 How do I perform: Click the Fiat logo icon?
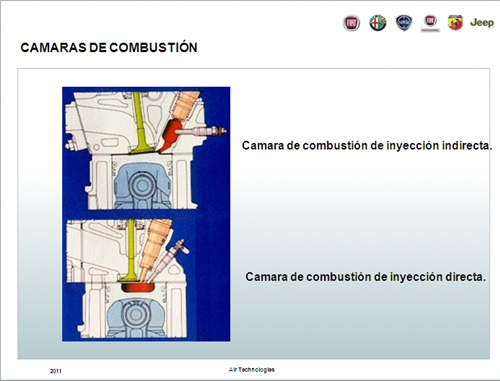point(351,23)
